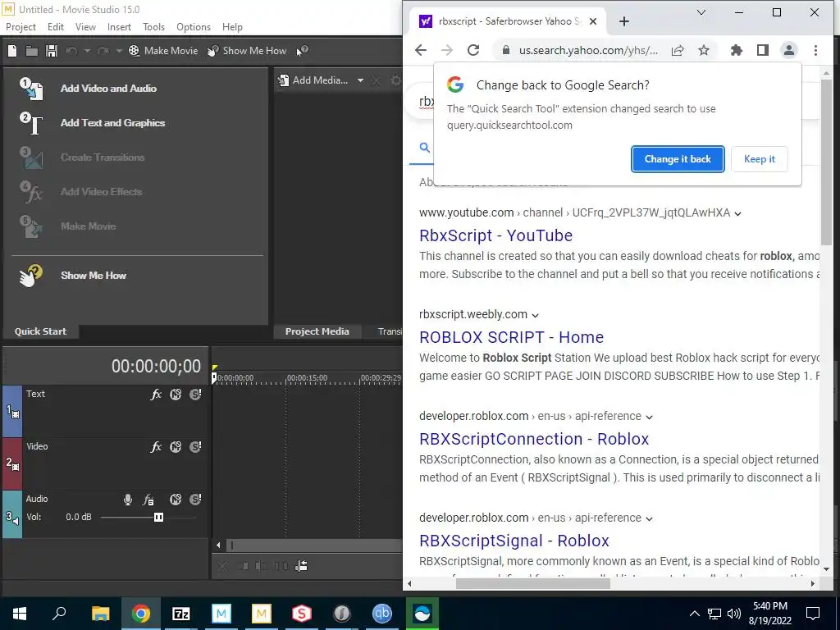The height and width of the screenshot is (630, 840).
Task: Open Track FX on the Audio track
Action: click(x=148, y=500)
